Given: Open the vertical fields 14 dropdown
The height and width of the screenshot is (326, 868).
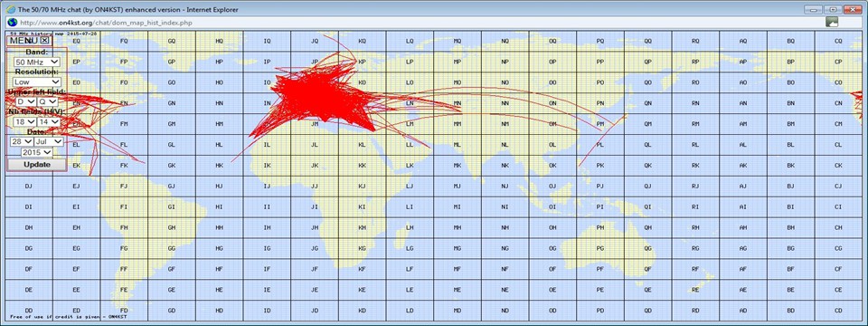Looking at the screenshot, I should coord(49,121).
